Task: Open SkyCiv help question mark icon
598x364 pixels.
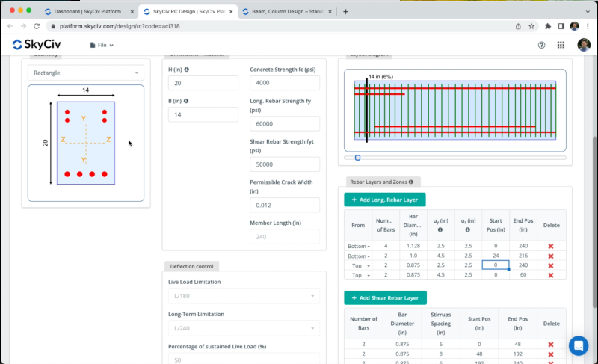Action: [x=541, y=45]
